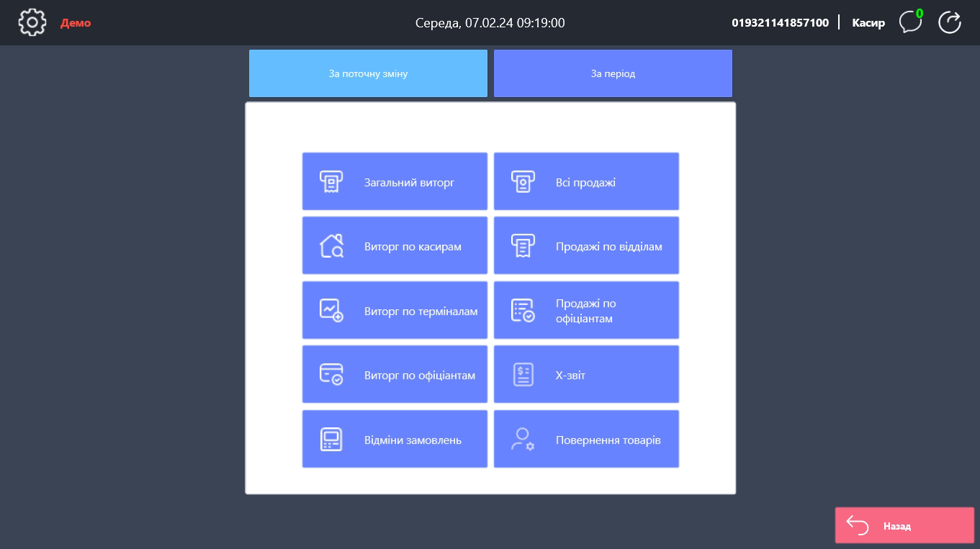
Task: Open the Всі продажі report
Action: pyautogui.click(x=586, y=182)
